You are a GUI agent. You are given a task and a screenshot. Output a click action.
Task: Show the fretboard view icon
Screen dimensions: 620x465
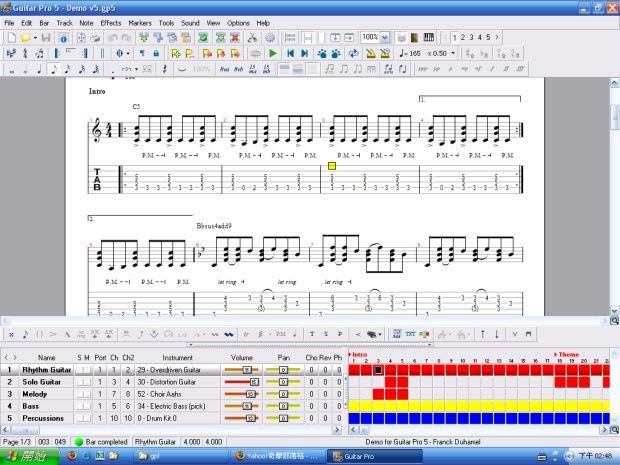pyautogui.click(x=414, y=38)
